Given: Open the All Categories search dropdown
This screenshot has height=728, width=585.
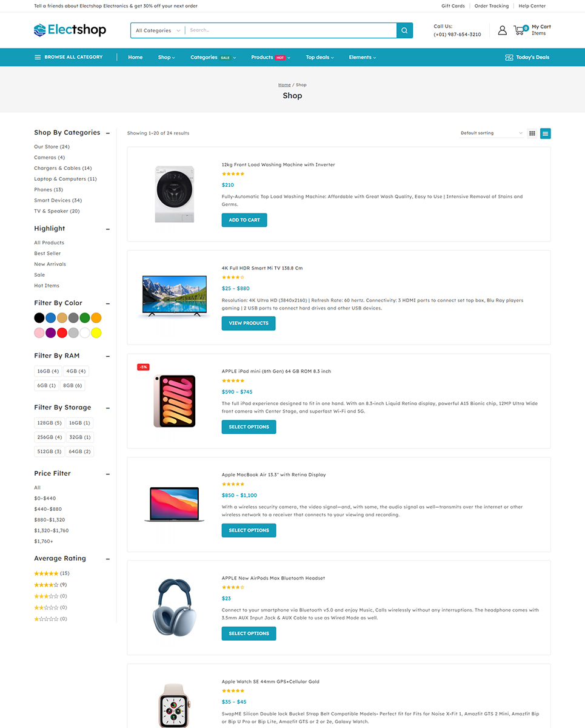Looking at the screenshot, I should [x=158, y=30].
